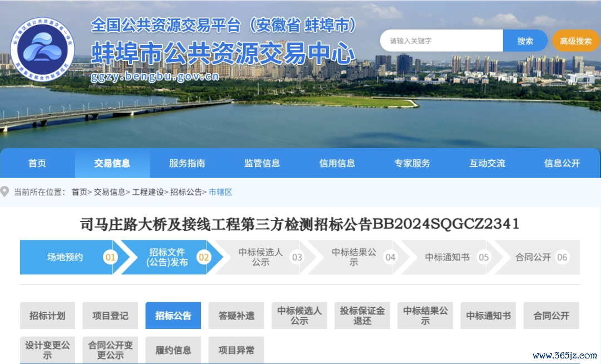Viewport: 601px width, 364px height.
Task: Select step 02 招标文件(公告)发布
Action: coord(172,257)
